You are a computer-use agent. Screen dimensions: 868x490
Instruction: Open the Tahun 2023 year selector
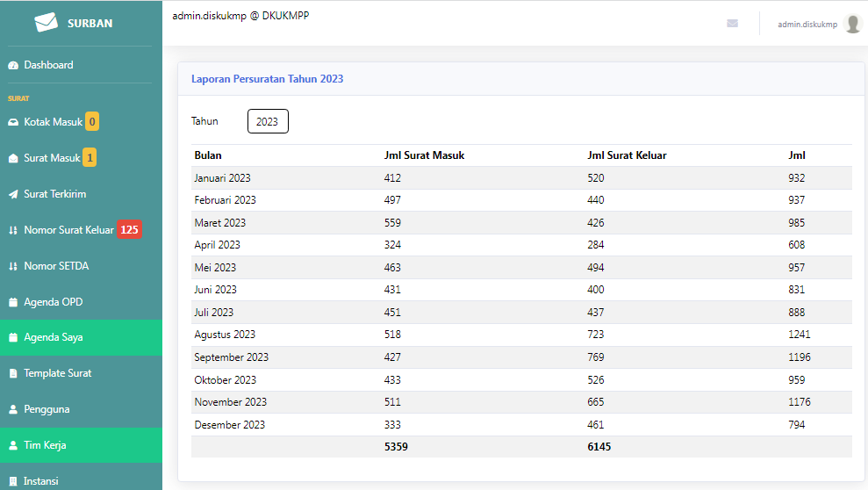point(268,121)
